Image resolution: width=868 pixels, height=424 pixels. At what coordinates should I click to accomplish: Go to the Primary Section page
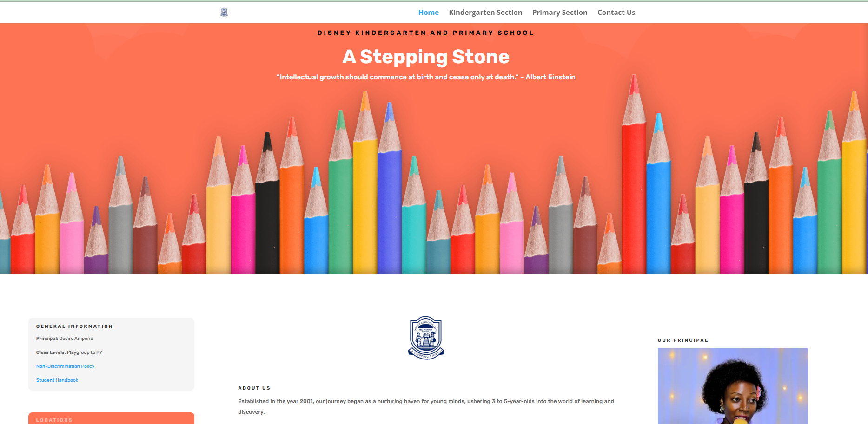click(x=560, y=13)
